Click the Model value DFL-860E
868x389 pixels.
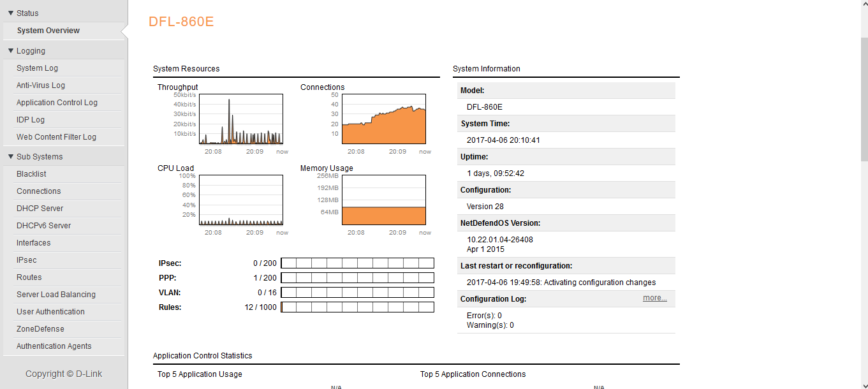(485, 107)
